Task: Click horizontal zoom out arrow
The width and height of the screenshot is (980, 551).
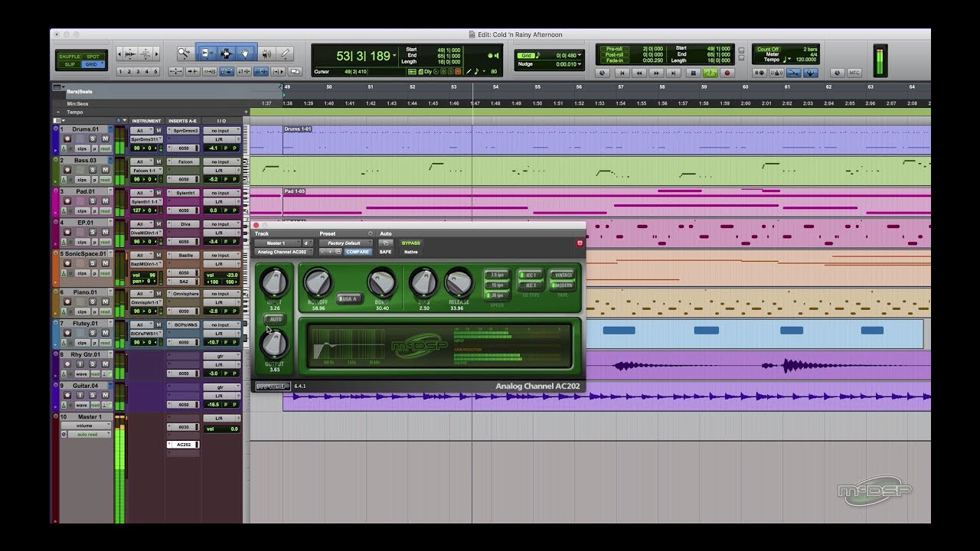Action: click(119, 54)
